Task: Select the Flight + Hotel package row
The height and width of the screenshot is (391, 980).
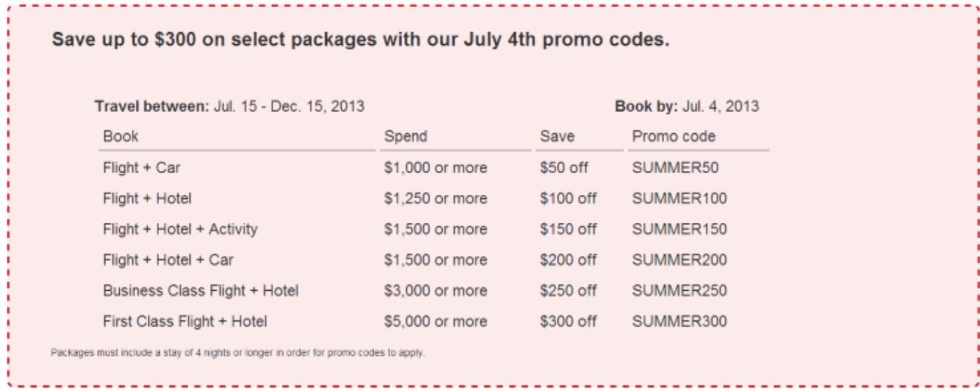Action: pyautogui.click(x=434, y=198)
